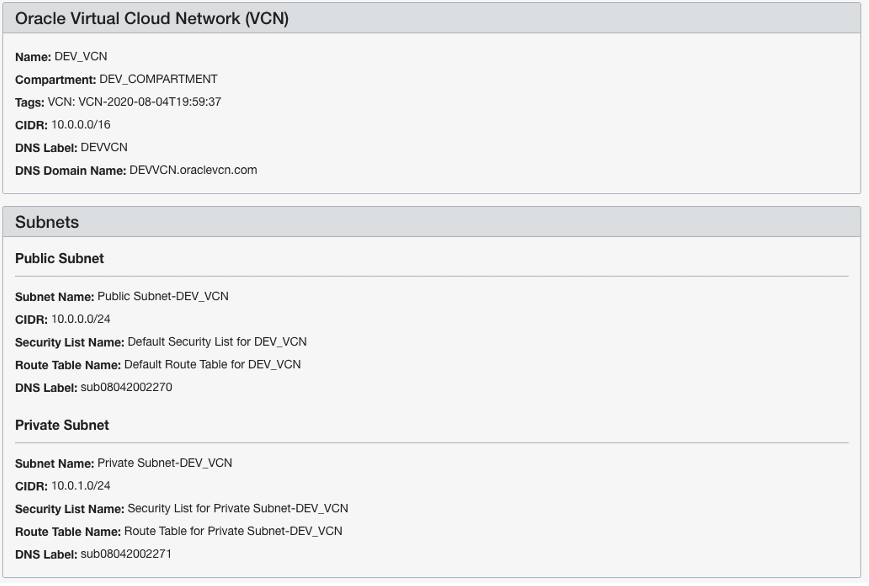869x586 pixels.
Task: Click the Public Subnet-DEV_VCN subnet name
Action: click(x=163, y=296)
